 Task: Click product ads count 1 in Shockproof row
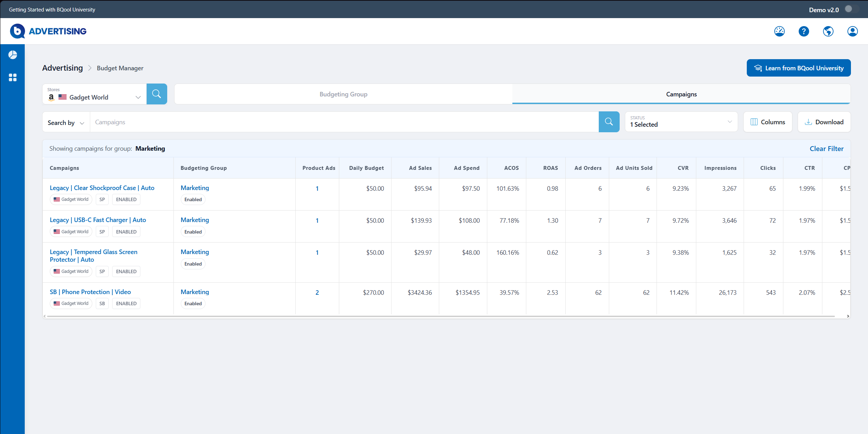[317, 189]
